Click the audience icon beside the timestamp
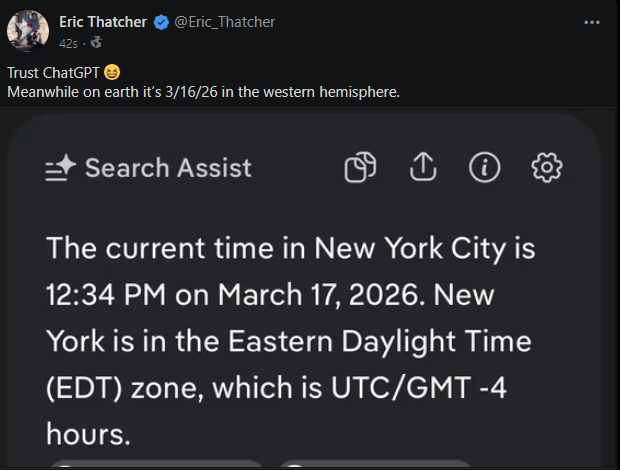Image resolution: width=620 pixels, height=470 pixels. pyautogui.click(x=96, y=42)
